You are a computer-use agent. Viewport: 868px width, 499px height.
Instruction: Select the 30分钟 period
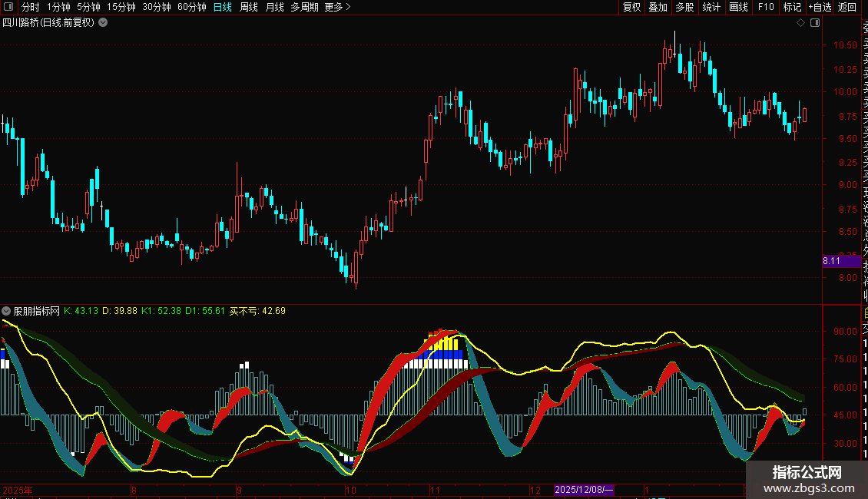tap(157, 7)
